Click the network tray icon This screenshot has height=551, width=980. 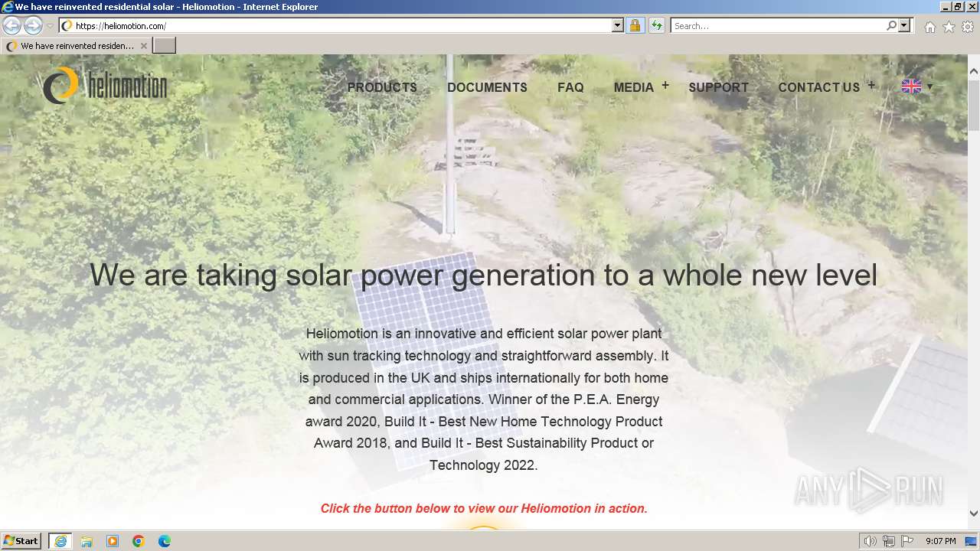click(889, 541)
